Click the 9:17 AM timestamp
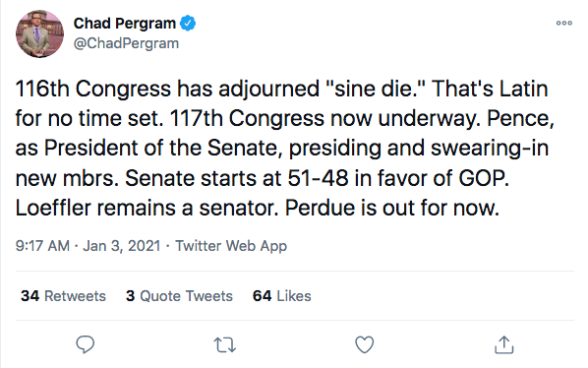 coord(42,246)
